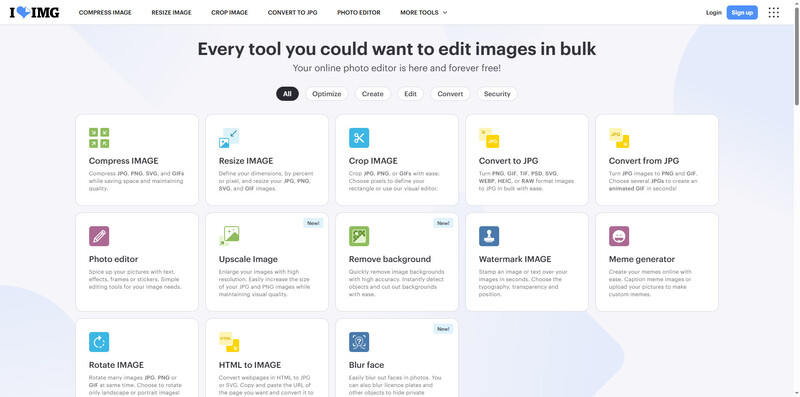Click the Watermark IMAGE description text
The width and height of the screenshot is (800, 397).
[522, 283]
